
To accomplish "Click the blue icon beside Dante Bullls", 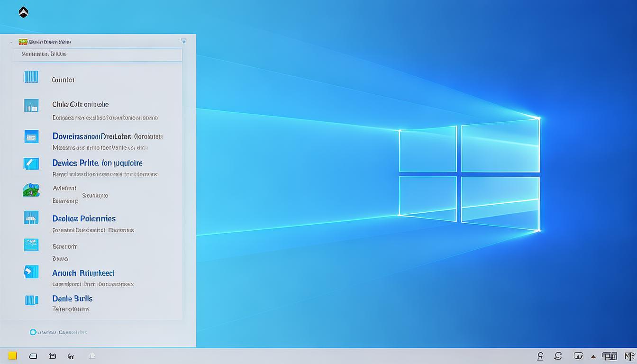I will 31,300.
